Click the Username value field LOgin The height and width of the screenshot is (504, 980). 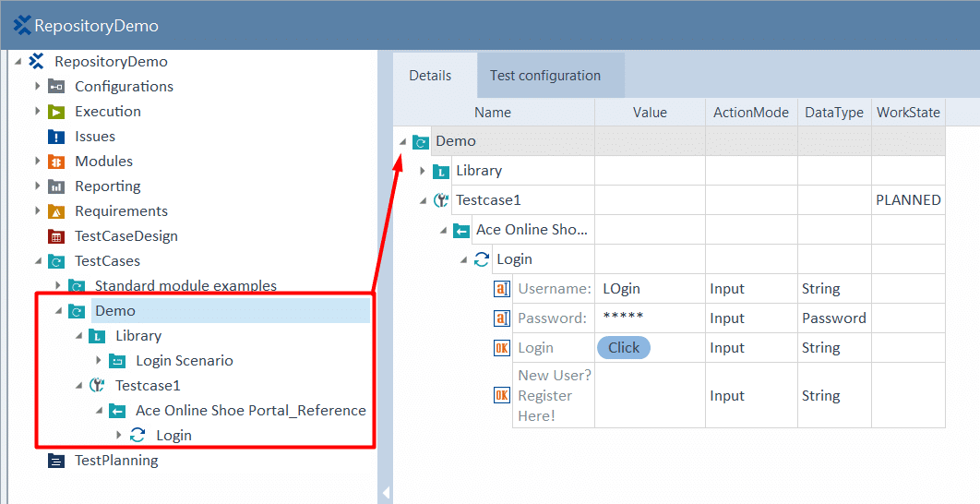coord(650,289)
